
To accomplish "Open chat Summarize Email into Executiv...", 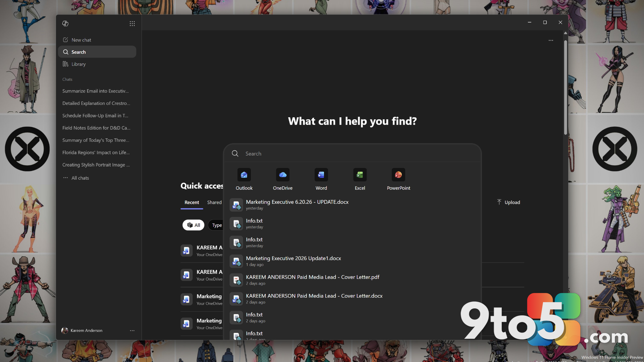I will pos(96,91).
